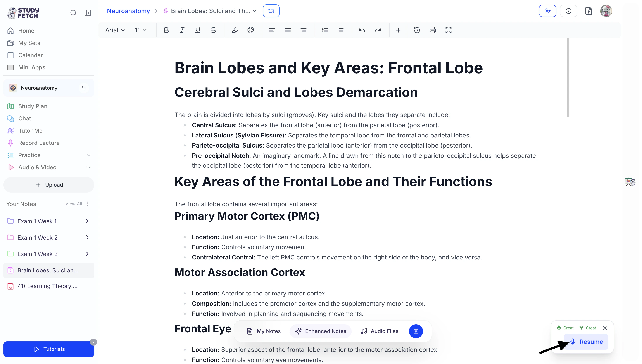Viewport: 642px width, 364px height.
Task: Click the document vertical scrollbar
Action: (x=568, y=77)
